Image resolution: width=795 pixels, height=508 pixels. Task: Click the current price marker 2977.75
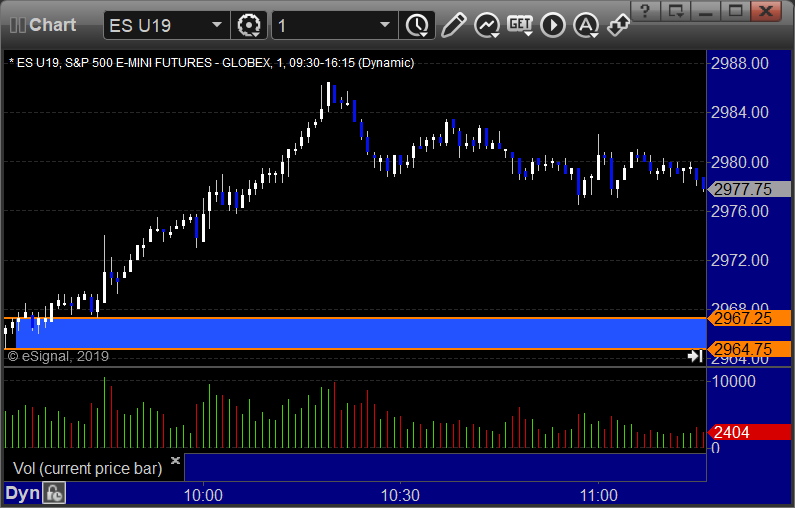[x=749, y=189]
